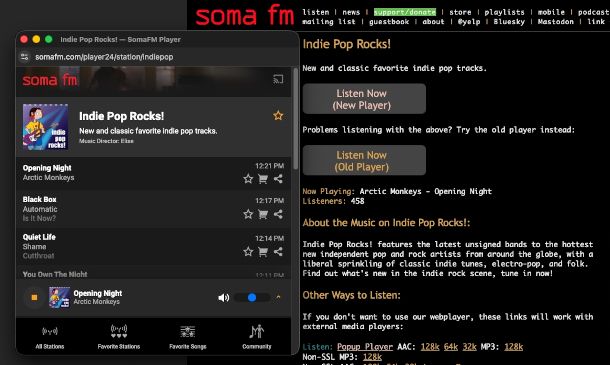Click the cast icon in SomaFM player header

pos(278,79)
